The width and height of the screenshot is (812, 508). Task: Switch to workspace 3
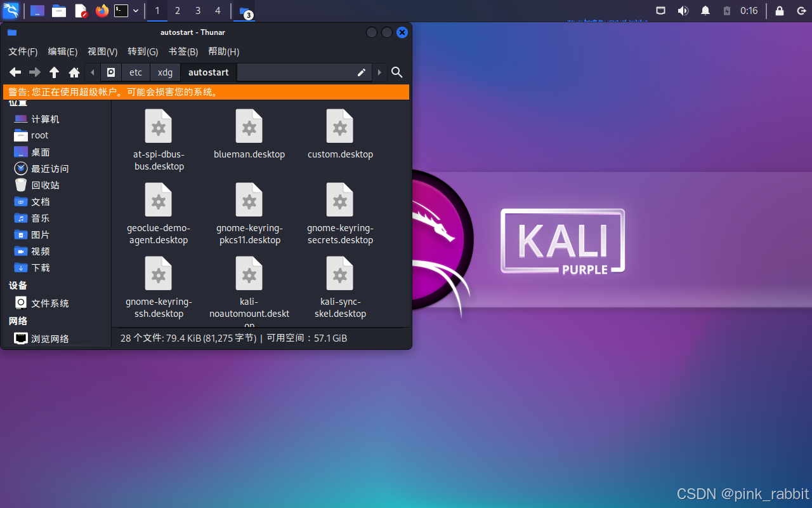198,11
